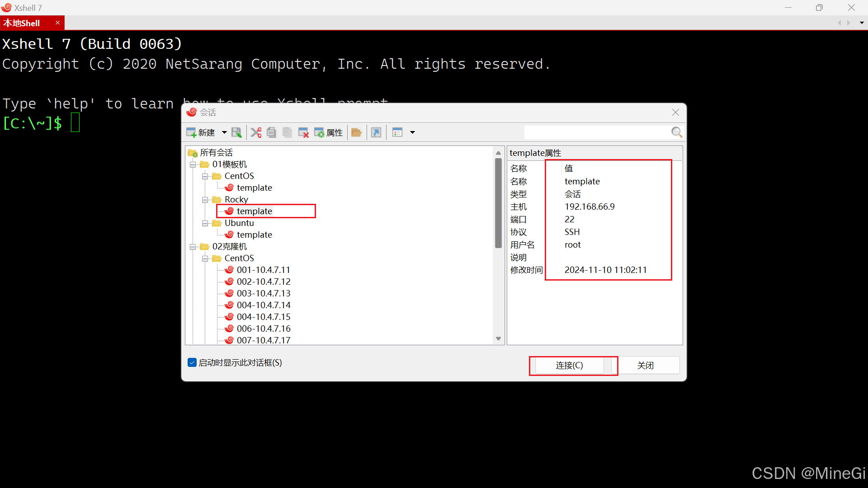This screenshot has height=488, width=868.
Task: Click the copy session icon
Action: pyautogui.click(x=271, y=132)
